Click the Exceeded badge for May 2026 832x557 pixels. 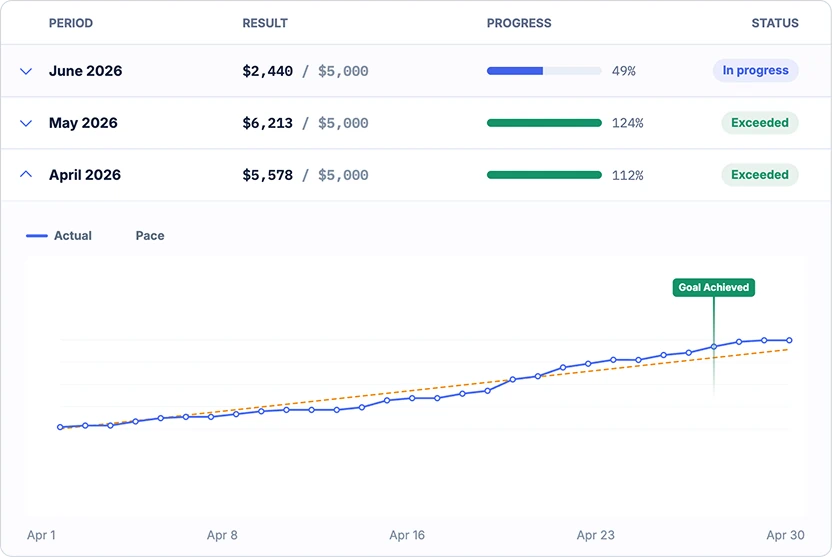point(759,123)
